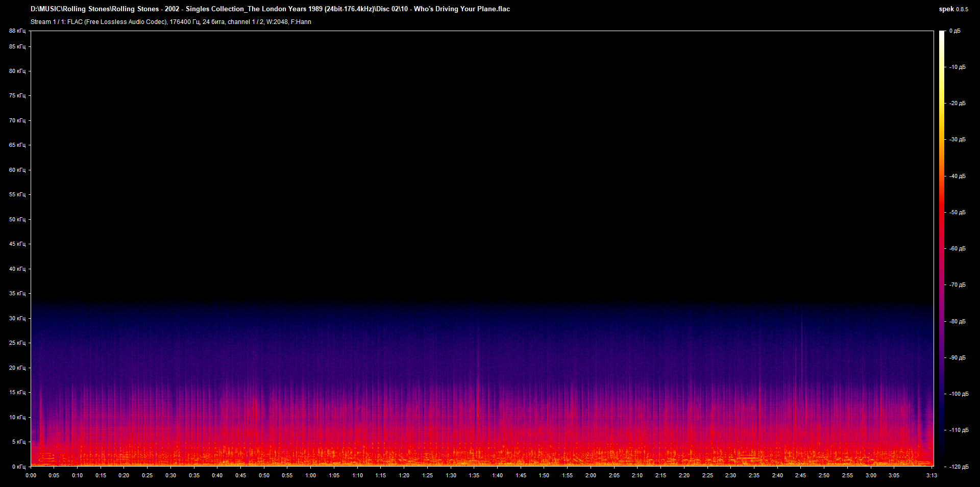980x487 pixels.
Task: Click the 1:00 time axis marker
Action: click(310, 475)
